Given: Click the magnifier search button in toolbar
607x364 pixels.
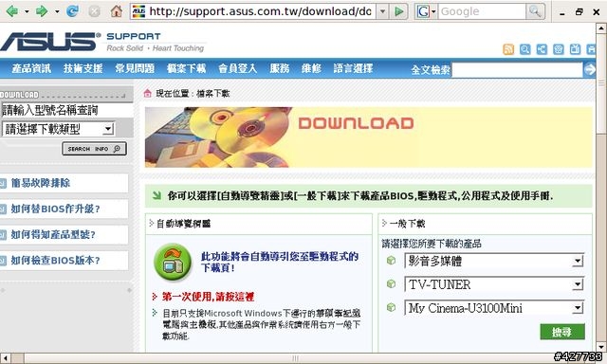Looking at the screenshot, I should 535,11.
